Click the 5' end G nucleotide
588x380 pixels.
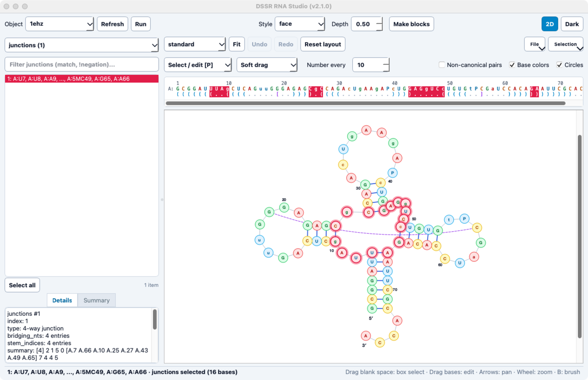click(x=372, y=308)
